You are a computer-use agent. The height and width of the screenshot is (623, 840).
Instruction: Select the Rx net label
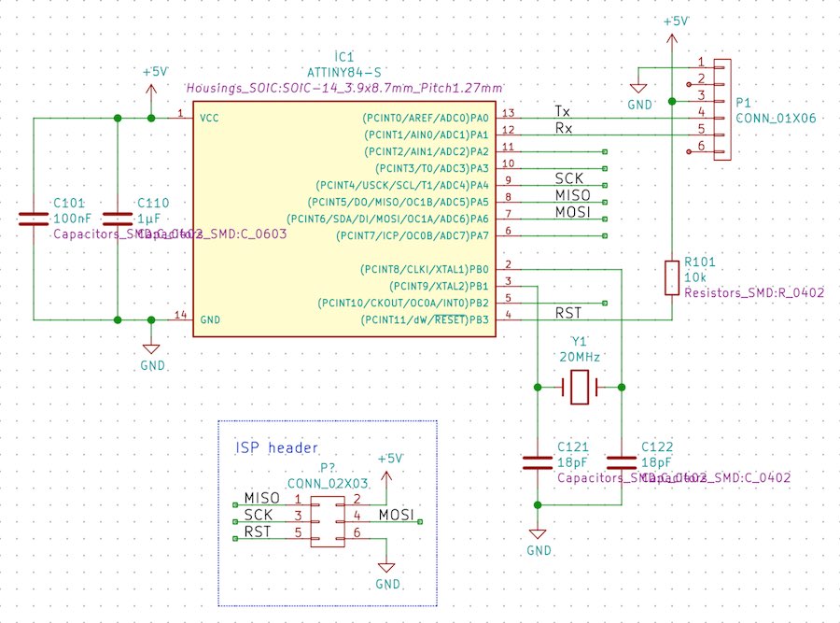click(x=564, y=128)
